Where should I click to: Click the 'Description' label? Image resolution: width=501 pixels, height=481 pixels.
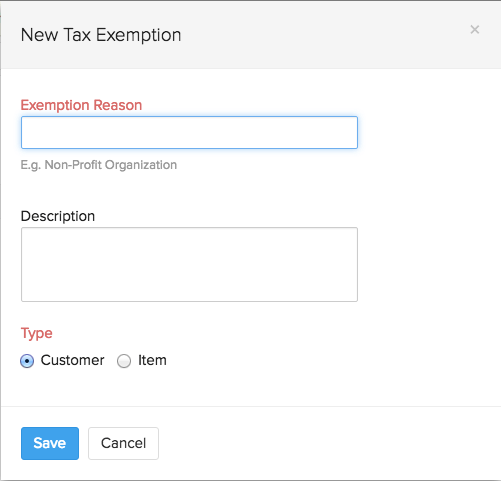click(58, 216)
